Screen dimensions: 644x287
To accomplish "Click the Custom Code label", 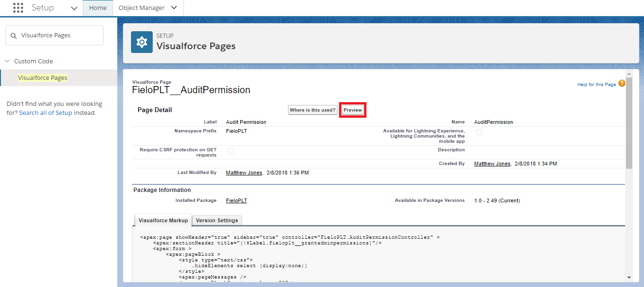I will click(34, 61).
